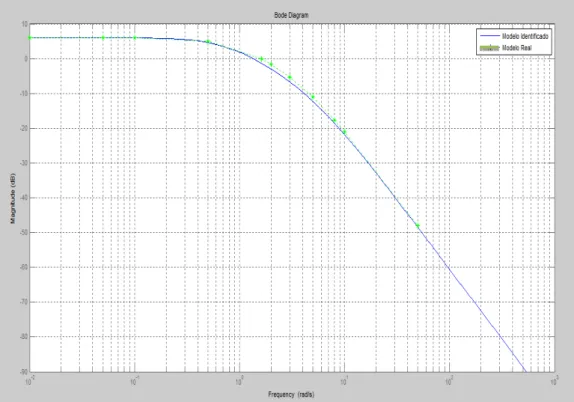
Task: Select the "Modelo Identificado" legend label
Action: click(x=525, y=36)
